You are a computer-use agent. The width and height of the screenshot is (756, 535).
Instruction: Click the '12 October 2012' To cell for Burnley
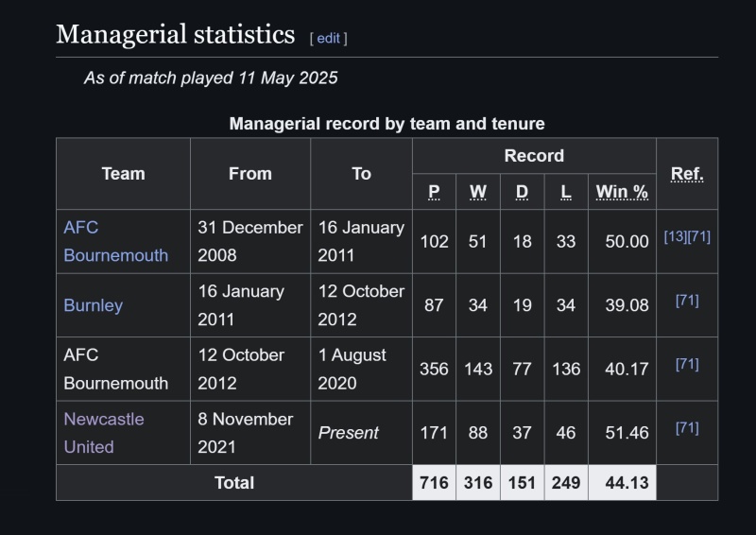(361, 305)
